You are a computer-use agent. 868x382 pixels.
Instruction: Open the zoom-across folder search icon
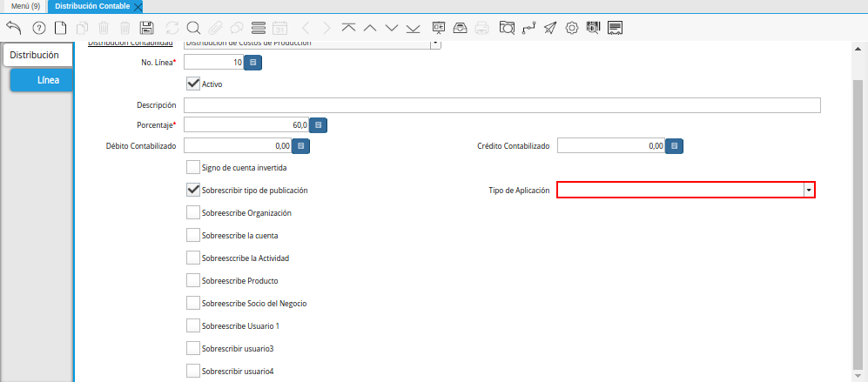[x=507, y=28]
